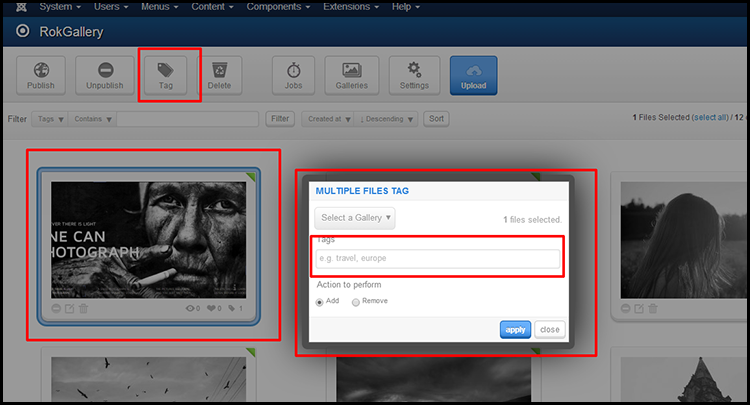Select the Add radio button

tap(320, 302)
